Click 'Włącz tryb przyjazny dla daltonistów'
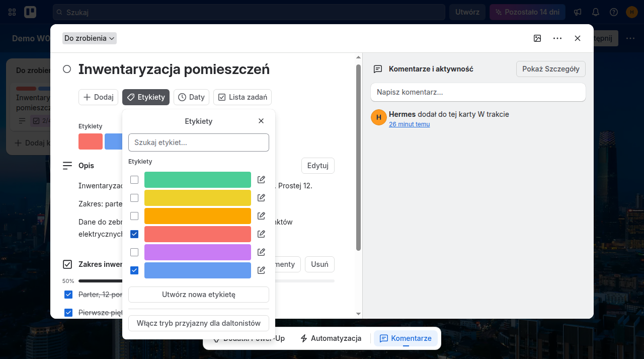This screenshot has height=359, width=644. [199, 323]
